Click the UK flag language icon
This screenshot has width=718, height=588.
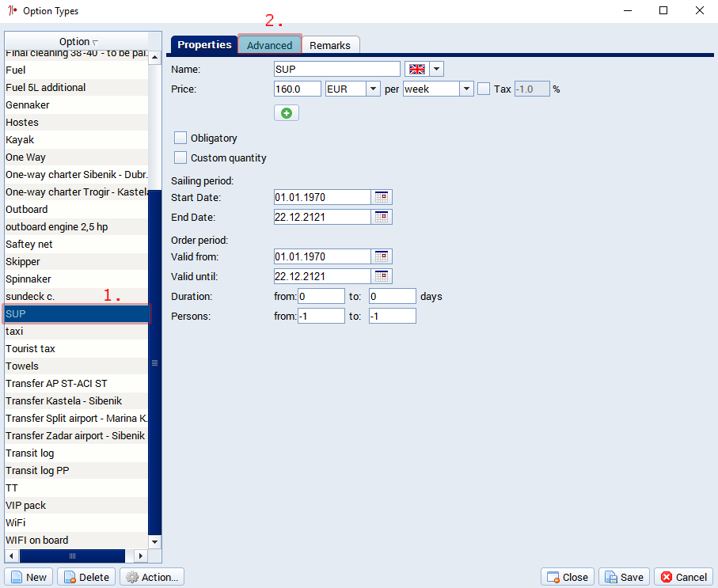coord(416,69)
